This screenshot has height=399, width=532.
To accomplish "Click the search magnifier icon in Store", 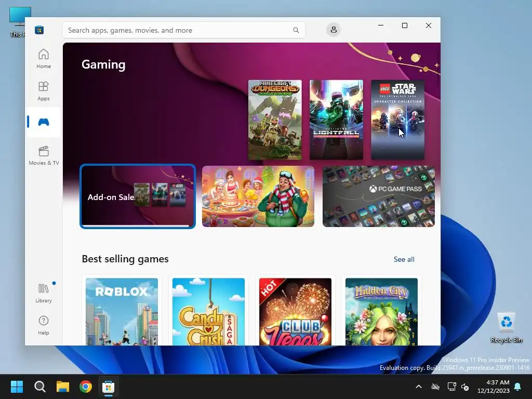I will pyautogui.click(x=296, y=30).
